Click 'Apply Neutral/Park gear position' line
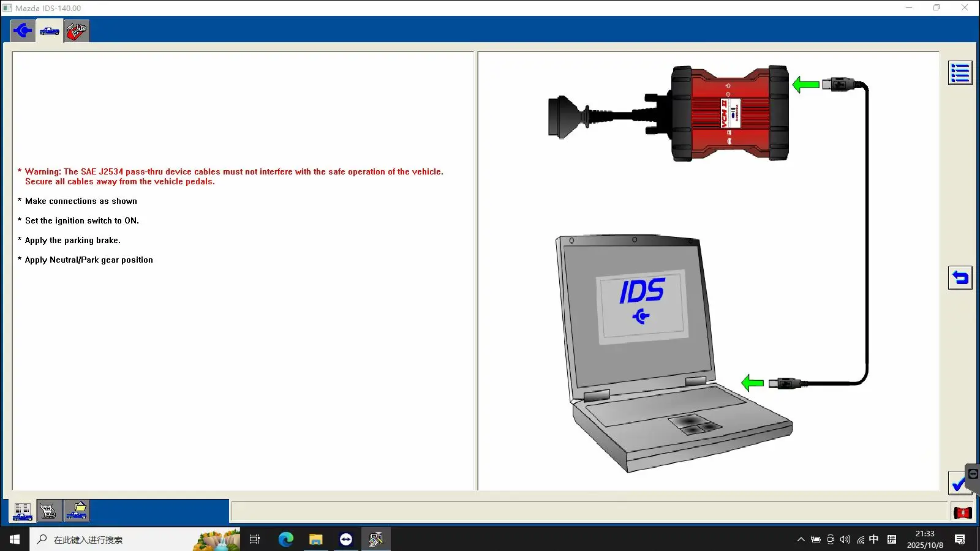Screen dimensions: 980x551 tap(89, 260)
